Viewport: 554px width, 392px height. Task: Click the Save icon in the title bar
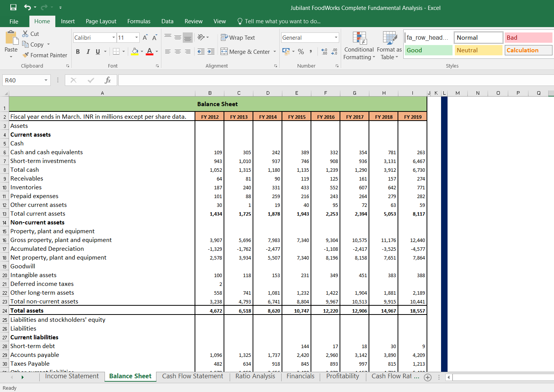[x=13, y=7]
